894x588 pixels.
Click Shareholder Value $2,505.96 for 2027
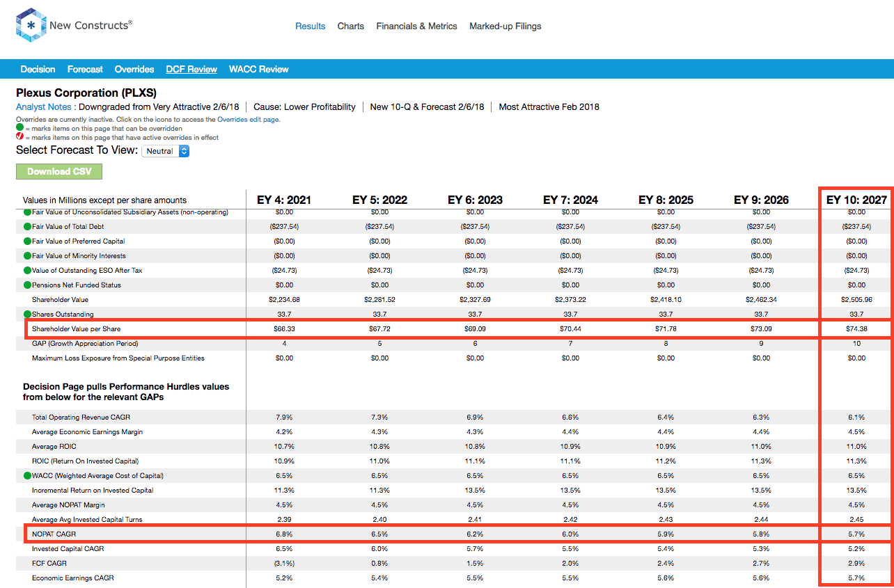tap(856, 299)
